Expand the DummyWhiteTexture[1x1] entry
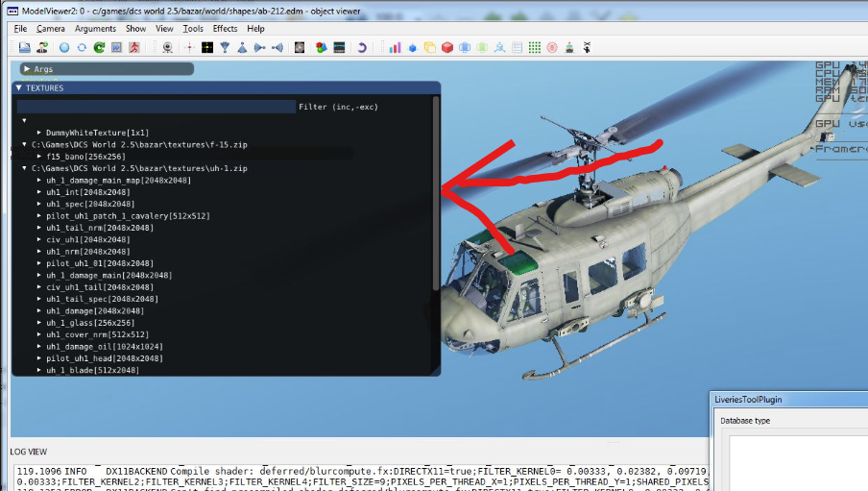Image resolution: width=868 pixels, height=491 pixels. [x=38, y=133]
